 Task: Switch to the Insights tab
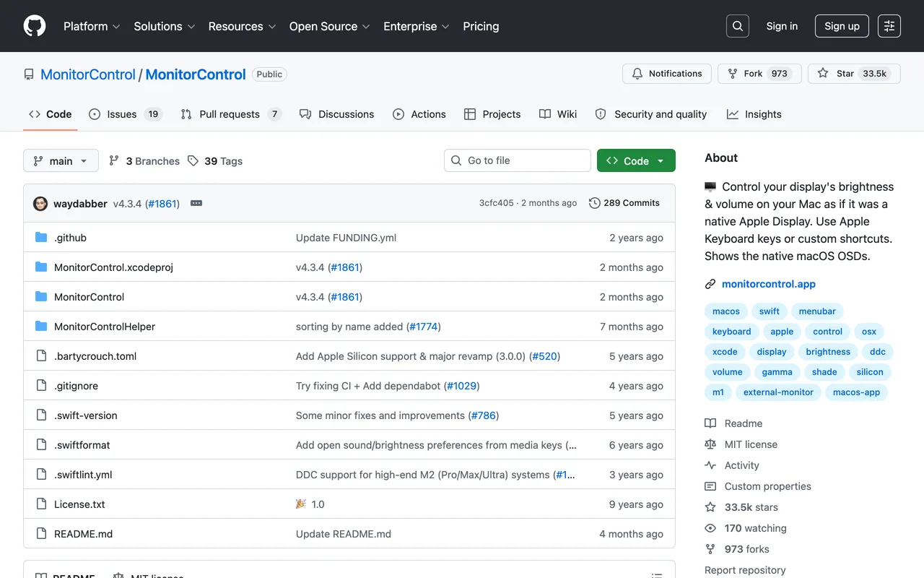[754, 114]
